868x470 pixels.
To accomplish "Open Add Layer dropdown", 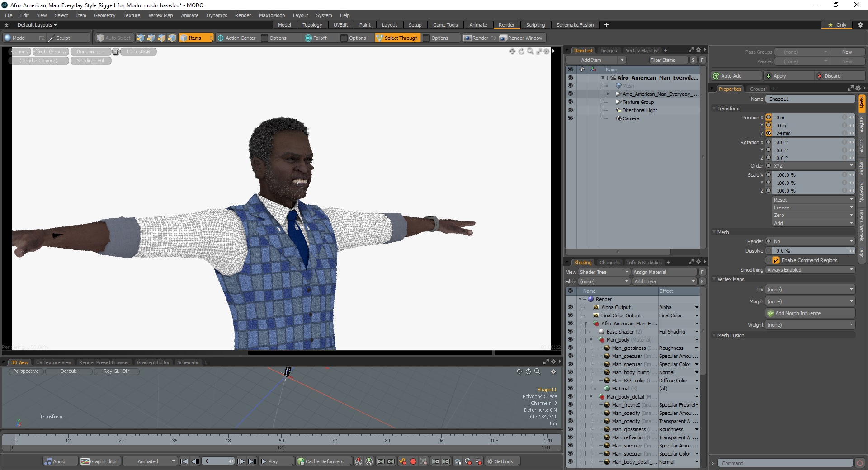I will pos(665,282).
